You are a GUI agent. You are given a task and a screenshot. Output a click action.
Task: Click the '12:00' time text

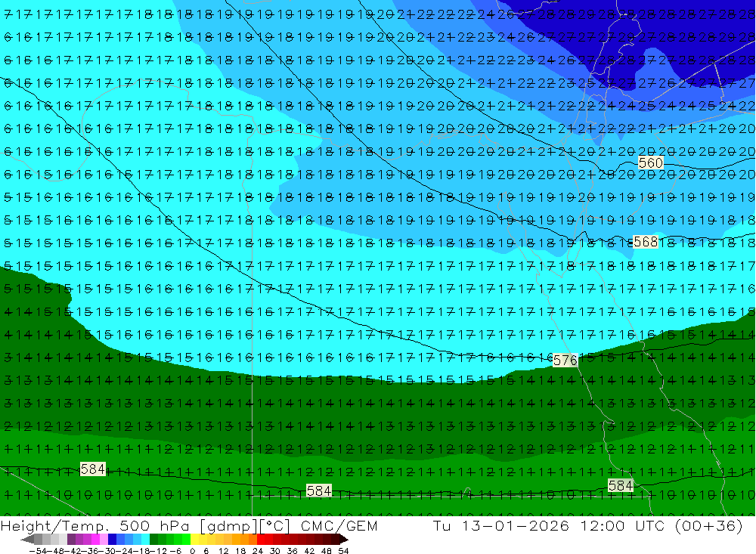point(603,525)
